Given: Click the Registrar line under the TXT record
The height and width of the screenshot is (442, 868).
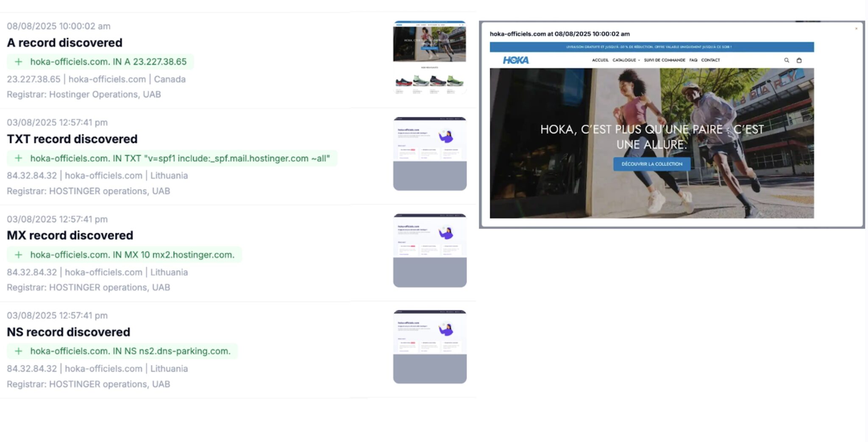Looking at the screenshot, I should click(x=88, y=191).
